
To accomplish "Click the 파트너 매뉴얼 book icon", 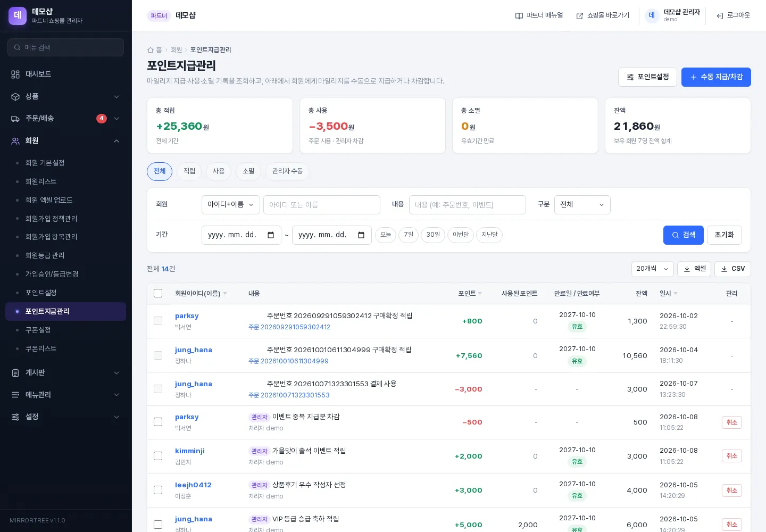I will [x=519, y=16].
